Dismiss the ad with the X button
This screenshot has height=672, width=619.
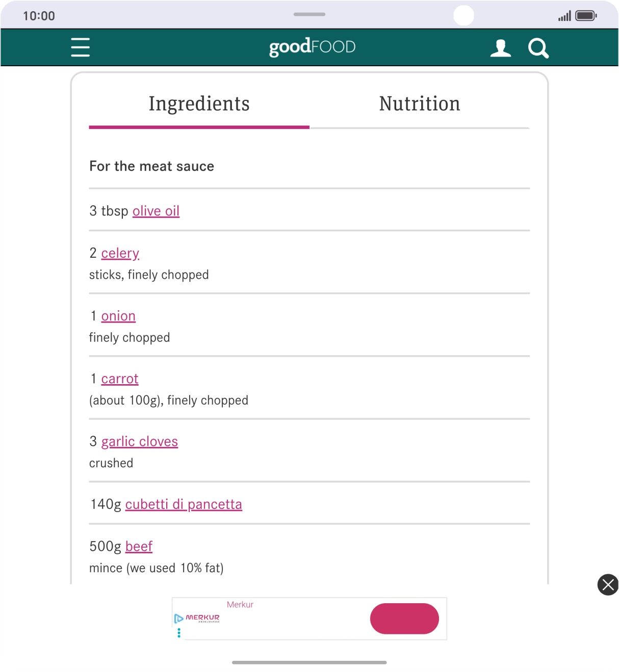(x=608, y=585)
